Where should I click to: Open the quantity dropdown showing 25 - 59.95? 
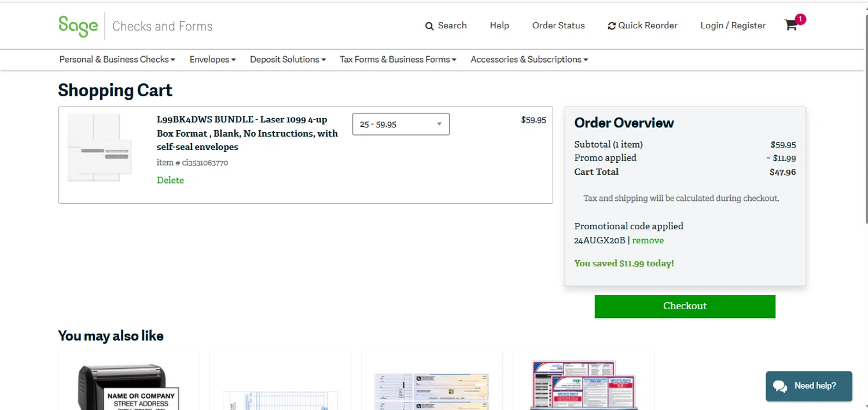[401, 124]
